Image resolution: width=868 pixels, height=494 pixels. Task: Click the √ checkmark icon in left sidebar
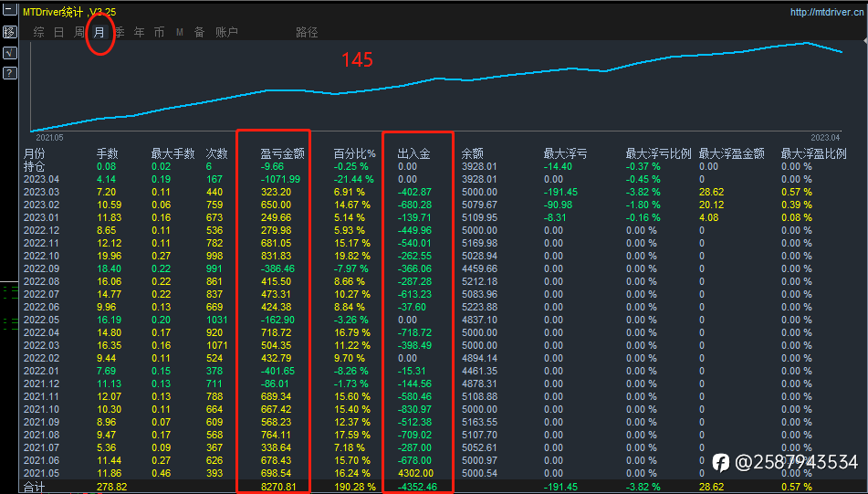tap(9, 52)
